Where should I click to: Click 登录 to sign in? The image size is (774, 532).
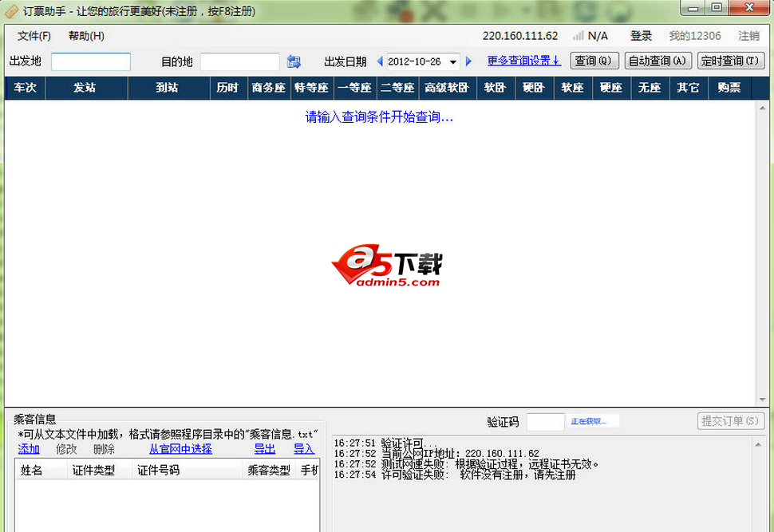click(642, 36)
